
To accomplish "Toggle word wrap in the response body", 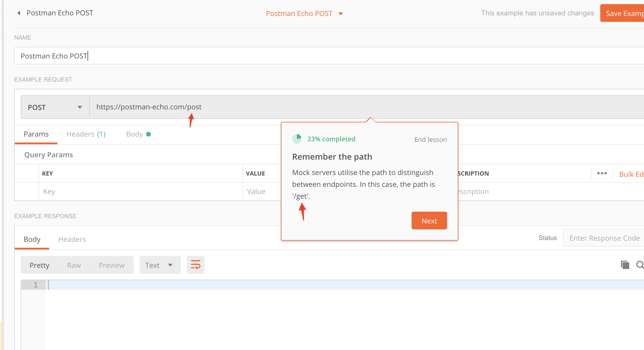I will pos(195,265).
